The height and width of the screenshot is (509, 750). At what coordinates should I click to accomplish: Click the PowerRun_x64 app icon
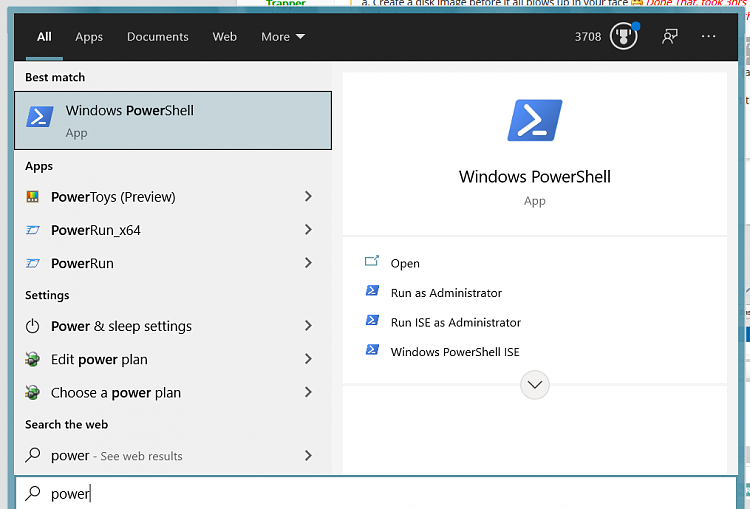pyautogui.click(x=33, y=230)
